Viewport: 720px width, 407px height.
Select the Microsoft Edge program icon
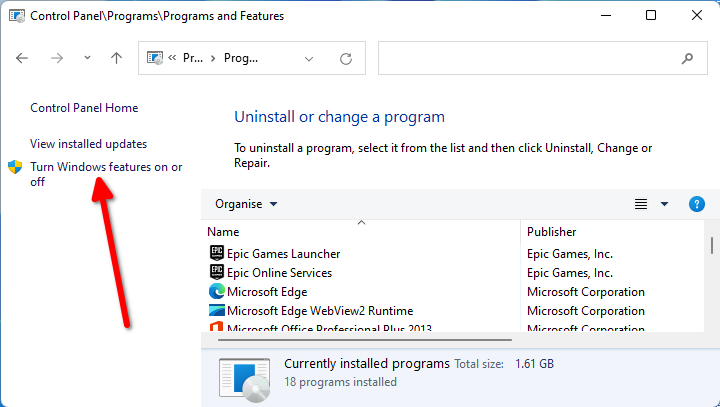click(217, 292)
